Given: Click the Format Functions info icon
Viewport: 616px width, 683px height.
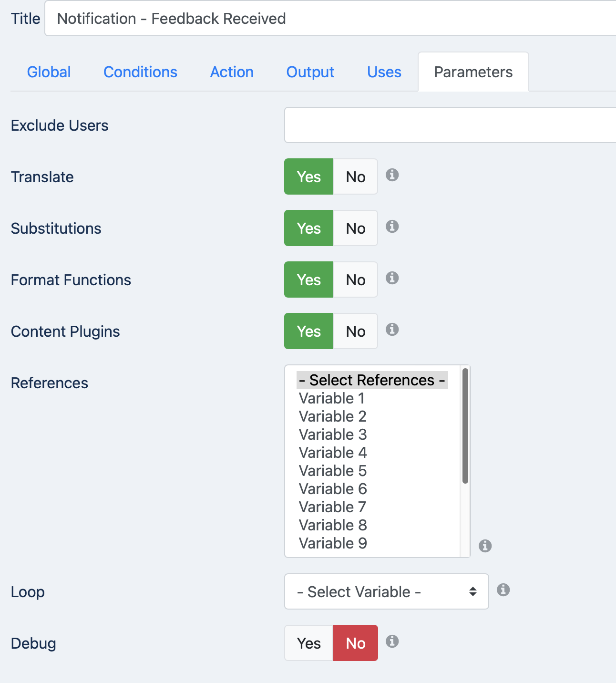Looking at the screenshot, I should pos(392,278).
